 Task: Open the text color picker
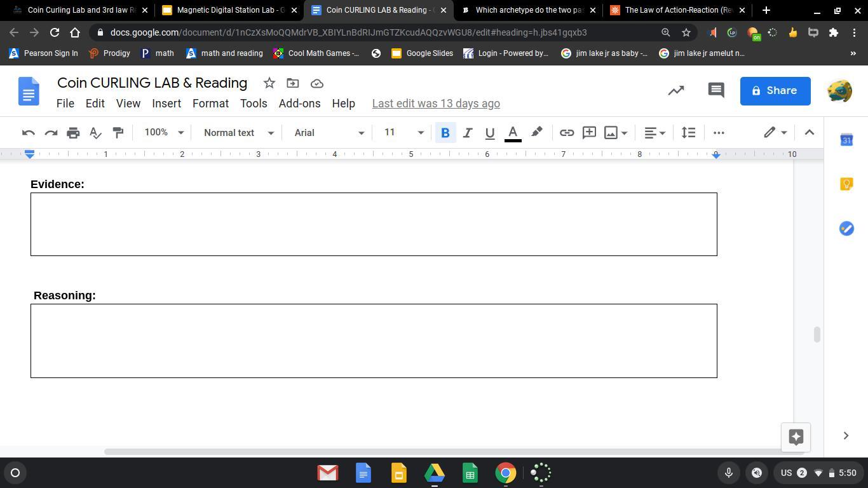tap(513, 133)
